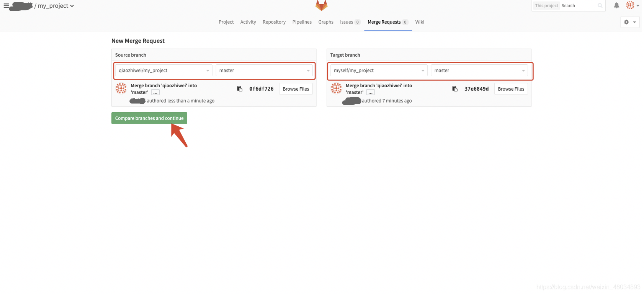The image size is (644, 294).
Task: Click source commit author avatar
Action: click(121, 88)
